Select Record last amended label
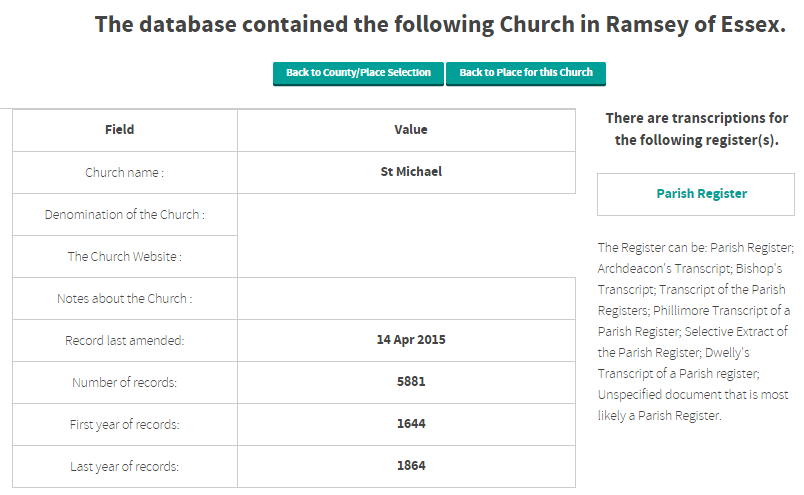The height and width of the screenshot is (495, 804). tap(125, 341)
